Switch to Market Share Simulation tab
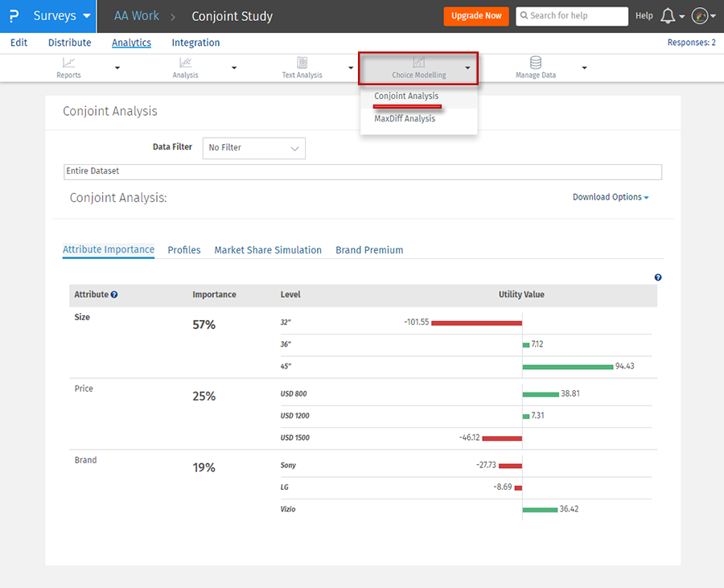Image resolution: width=724 pixels, height=588 pixels. coord(268,250)
